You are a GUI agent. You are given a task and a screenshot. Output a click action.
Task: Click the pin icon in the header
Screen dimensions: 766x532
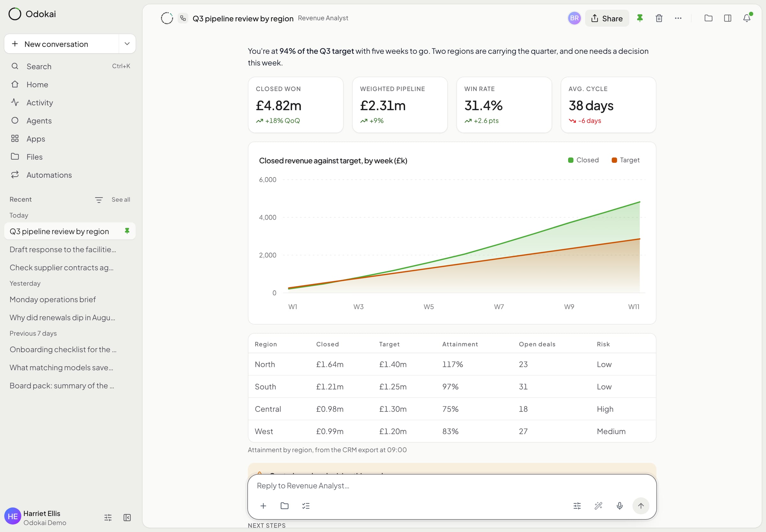coord(640,18)
